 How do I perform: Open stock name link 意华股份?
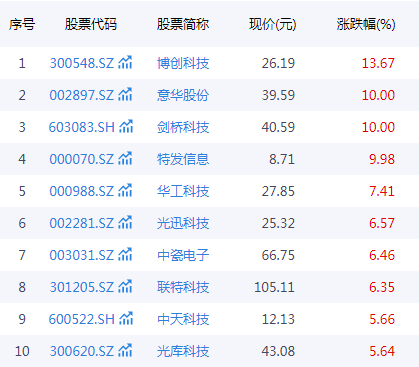[183, 95]
